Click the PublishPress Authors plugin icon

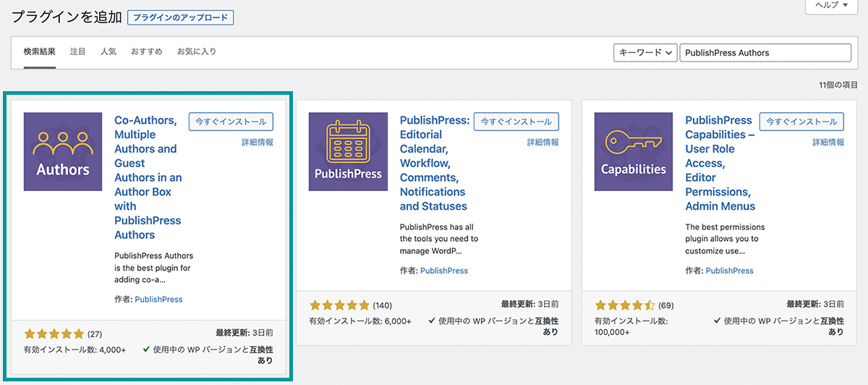63,152
